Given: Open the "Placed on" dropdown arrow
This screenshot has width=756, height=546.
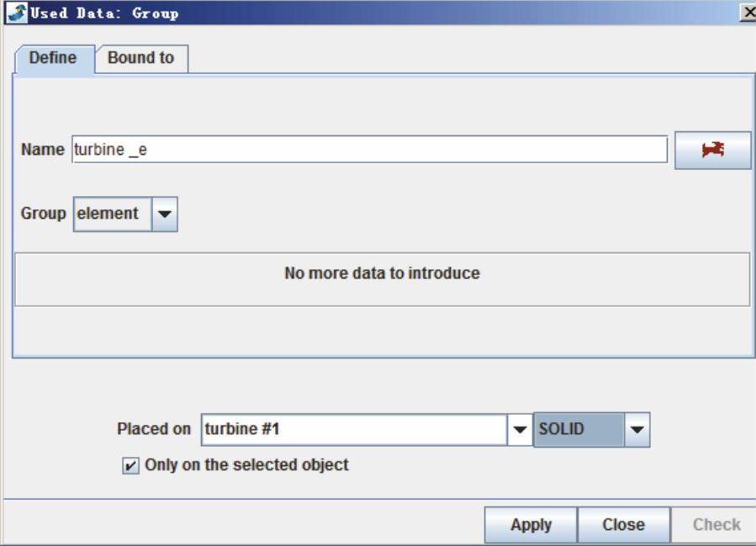Looking at the screenshot, I should (520, 430).
